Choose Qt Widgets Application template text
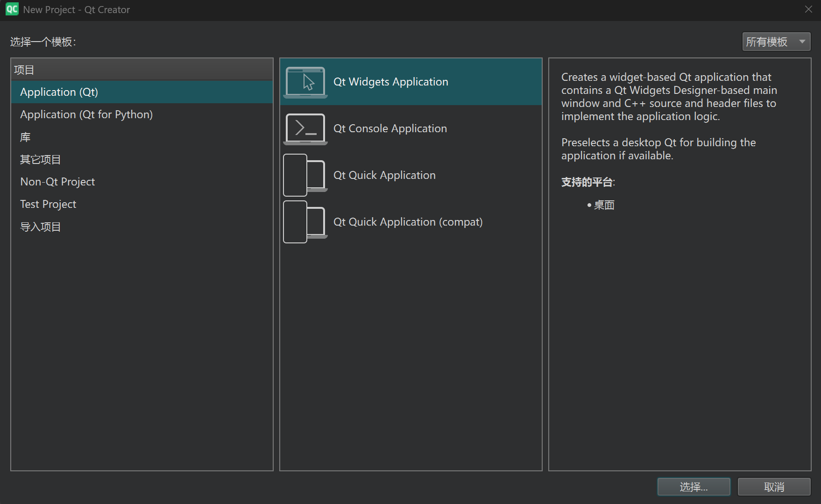This screenshot has height=504, width=821. click(390, 82)
